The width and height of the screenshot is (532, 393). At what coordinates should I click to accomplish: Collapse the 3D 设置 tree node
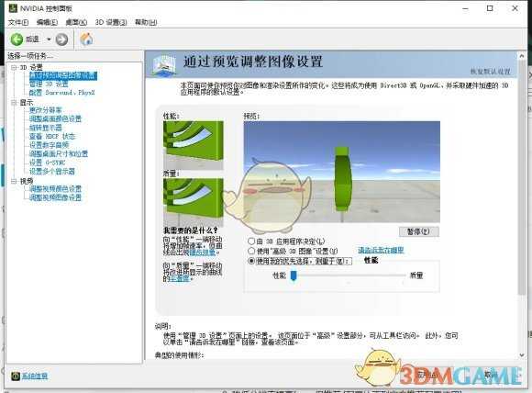pyautogui.click(x=14, y=67)
